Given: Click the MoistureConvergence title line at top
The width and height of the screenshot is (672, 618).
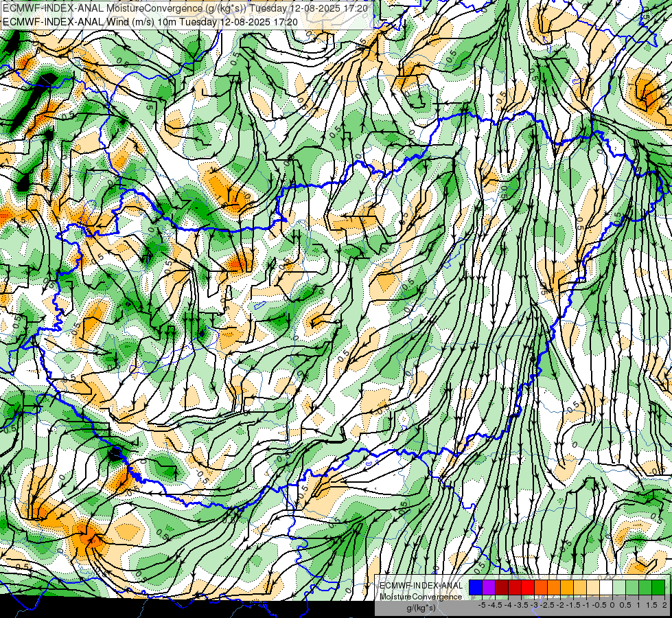Looking at the screenshot, I should click(x=185, y=8).
